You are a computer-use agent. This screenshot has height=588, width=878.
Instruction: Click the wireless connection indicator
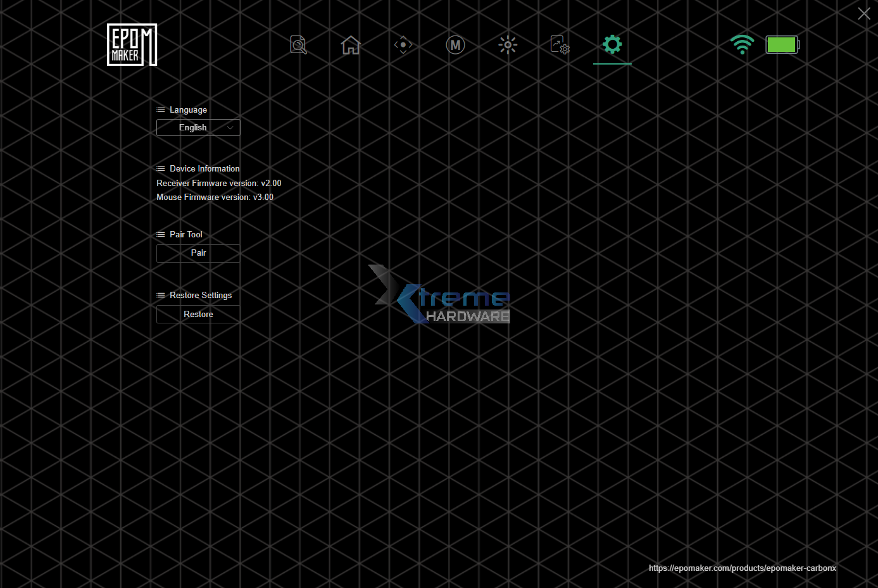coord(742,45)
